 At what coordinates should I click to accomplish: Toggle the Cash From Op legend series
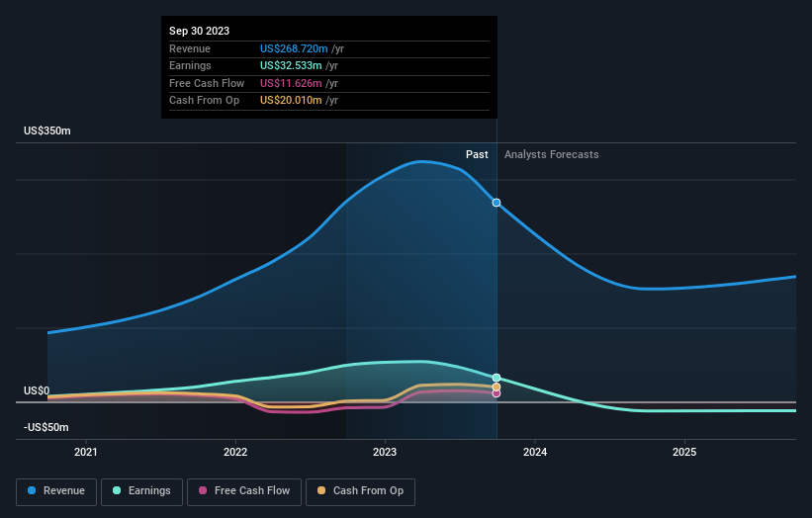(x=360, y=491)
